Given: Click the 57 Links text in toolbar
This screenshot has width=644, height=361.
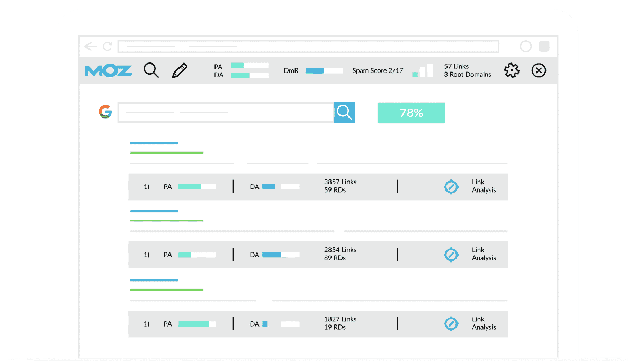Looking at the screenshot, I should click(456, 66).
